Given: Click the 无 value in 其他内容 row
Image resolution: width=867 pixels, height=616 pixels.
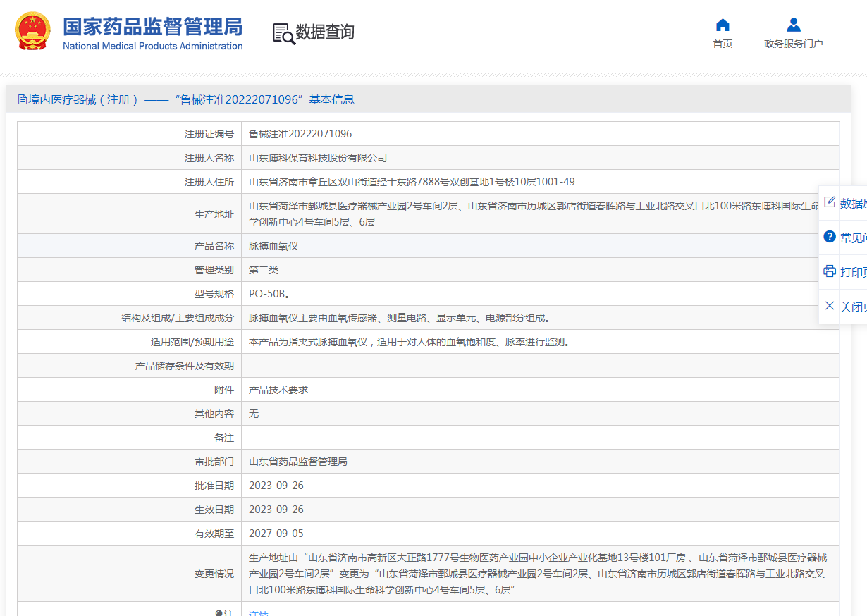Looking at the screenshot, I should [254, 414].
